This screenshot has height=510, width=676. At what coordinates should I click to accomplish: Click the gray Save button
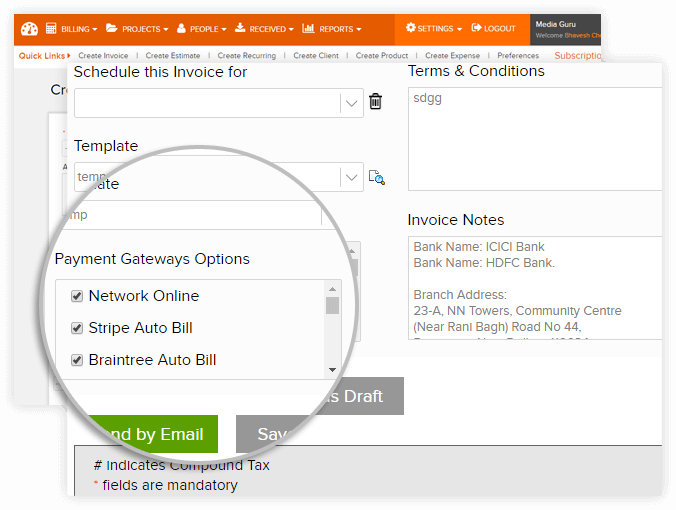[272, 434]
